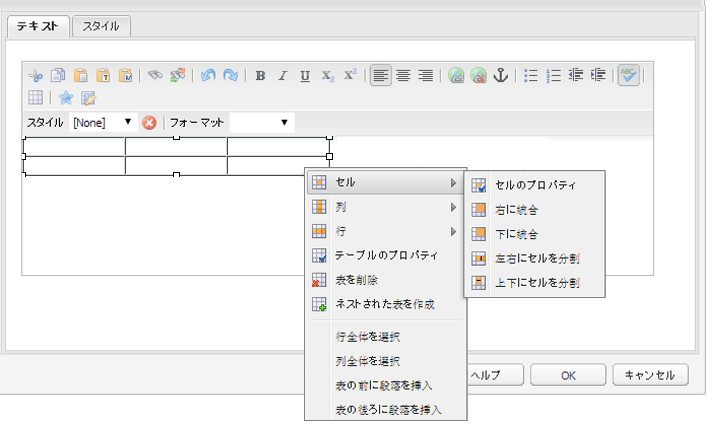This screenshot has width=708, height=424.
Task: Select 列全体を選択 menu entry
Action: pyautogui.click(x=386, y=361)
